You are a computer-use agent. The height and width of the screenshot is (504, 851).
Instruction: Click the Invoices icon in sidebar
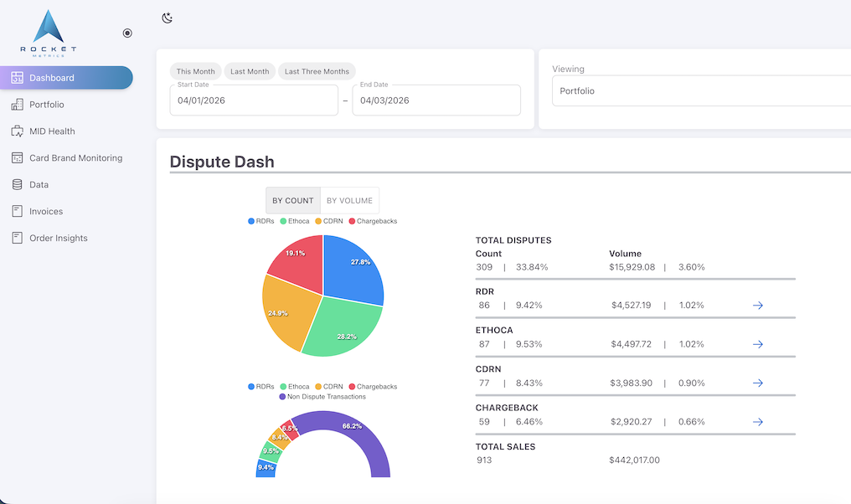pos(17,212)
